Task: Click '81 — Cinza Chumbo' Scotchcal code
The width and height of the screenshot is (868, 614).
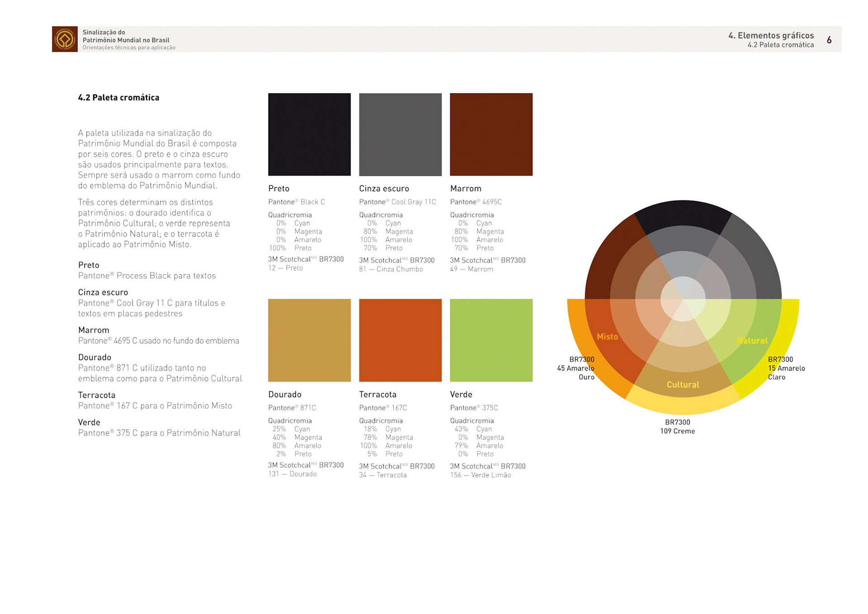Action: 391,269
